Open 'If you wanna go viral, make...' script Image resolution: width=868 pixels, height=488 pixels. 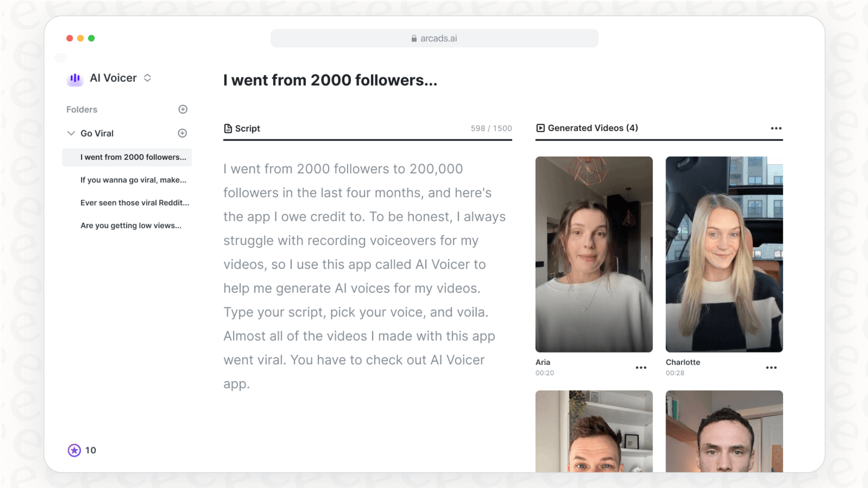pos(133,180)
